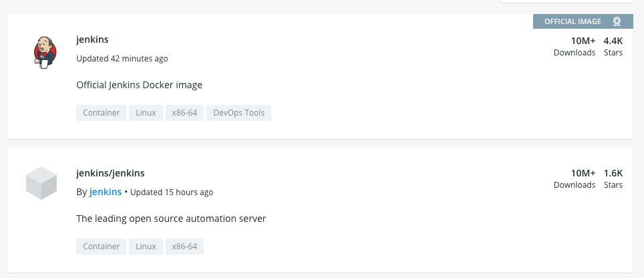This screenshot has height=278, width=644.
Task: Click the text 'Official Jenkins Docker image'
Action: pos(139,85)
